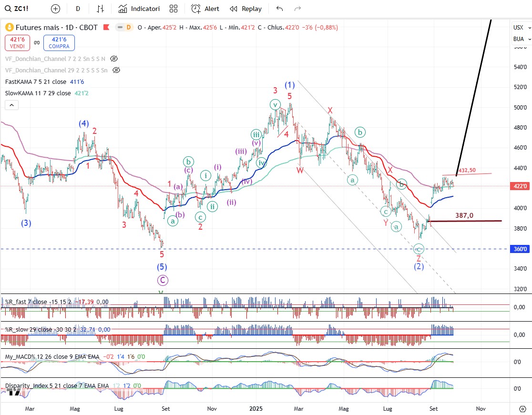Open the Indicatori menu
This screenshot has width=532, height=415.
click(139, 9)
